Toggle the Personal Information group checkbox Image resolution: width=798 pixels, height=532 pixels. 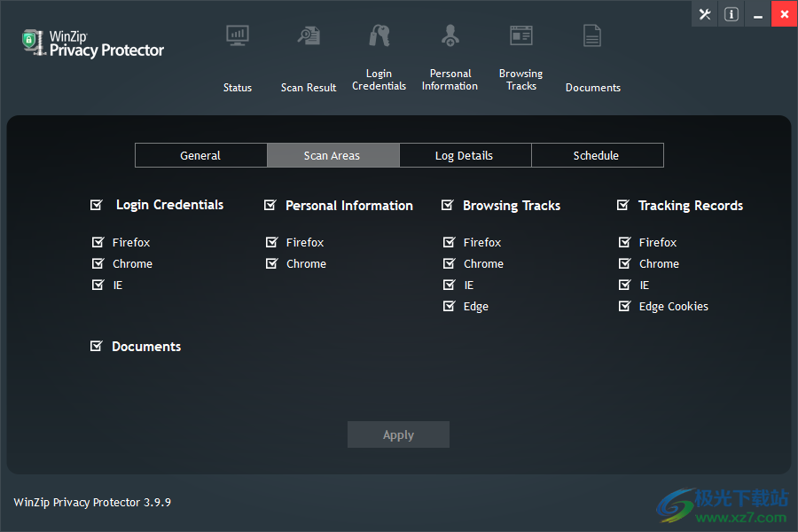point(270,205)
